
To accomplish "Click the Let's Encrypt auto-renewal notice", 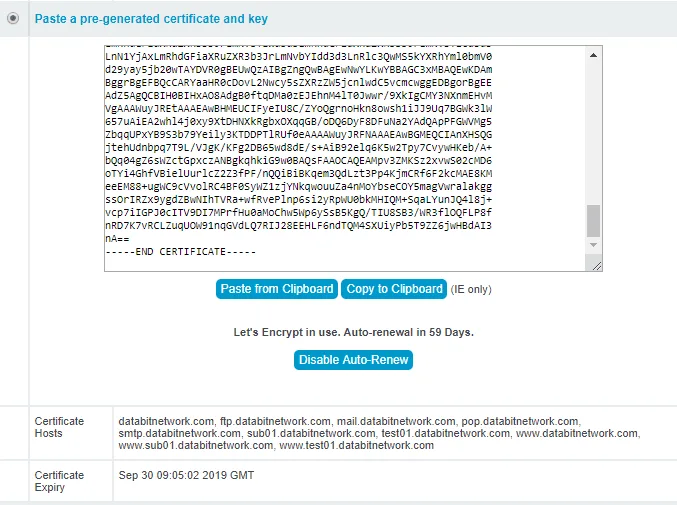I will pyautogui.click(x=353, y=331).
